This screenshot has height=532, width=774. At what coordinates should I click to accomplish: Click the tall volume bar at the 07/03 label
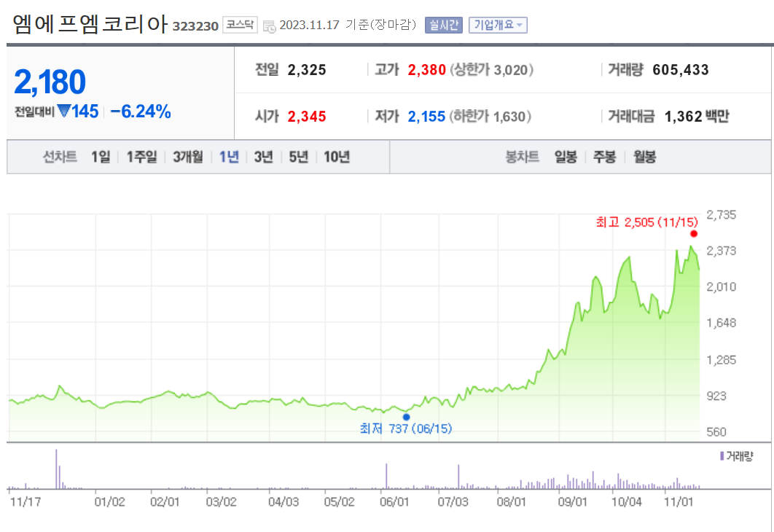pyautogui.click(x=458, y=477)
